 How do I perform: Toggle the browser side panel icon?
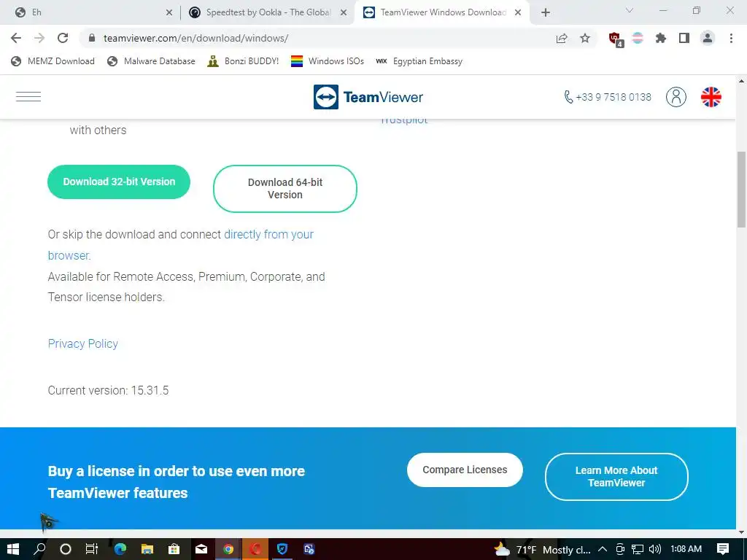(684, 38)
